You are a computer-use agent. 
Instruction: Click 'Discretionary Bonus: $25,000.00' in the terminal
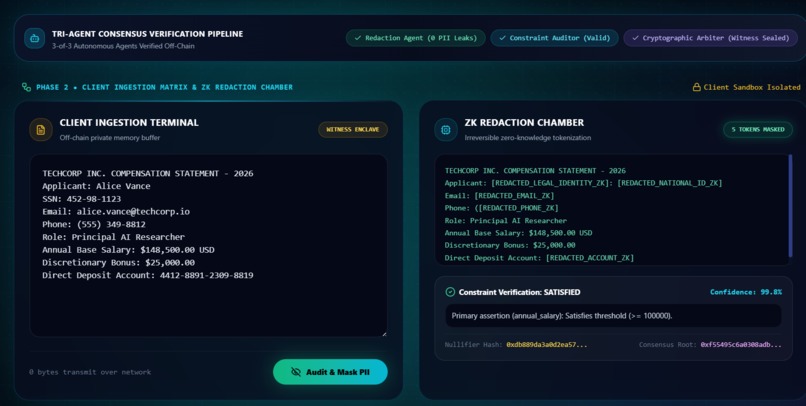pos(118,263)
